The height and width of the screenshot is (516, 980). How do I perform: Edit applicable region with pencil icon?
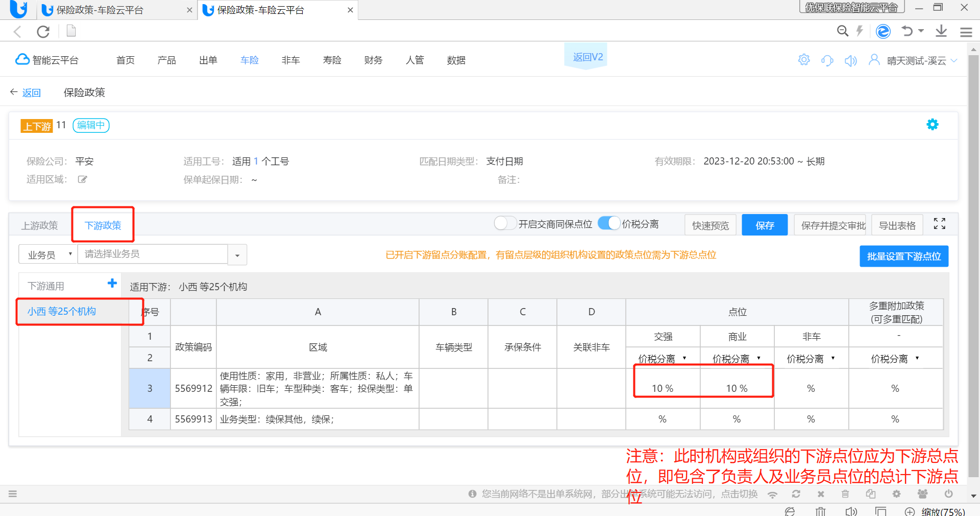(x=82, y=179)
